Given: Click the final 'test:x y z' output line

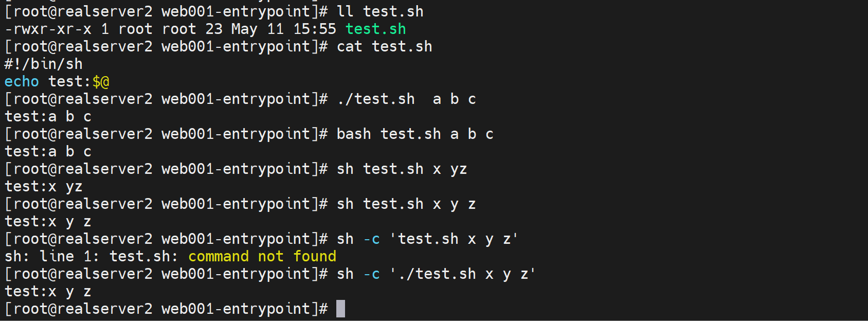Looking at the screenshot, I should [48, 292].
